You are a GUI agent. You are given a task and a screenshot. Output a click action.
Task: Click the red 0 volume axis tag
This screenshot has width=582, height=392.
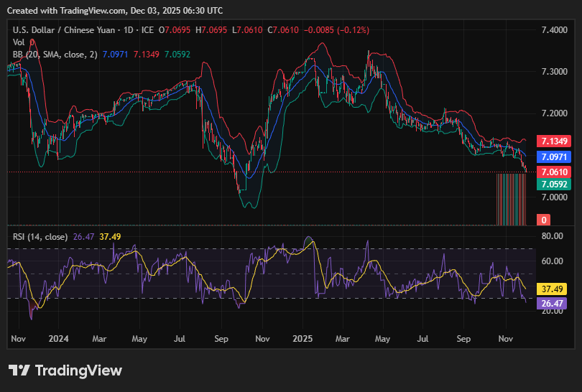pyautogui.click(x=545, y=220)
